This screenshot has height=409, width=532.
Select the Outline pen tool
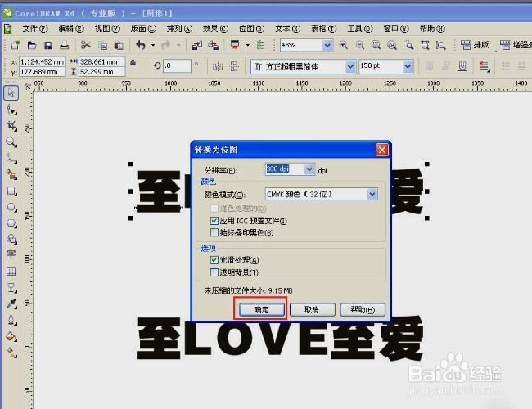coord(11,320)
